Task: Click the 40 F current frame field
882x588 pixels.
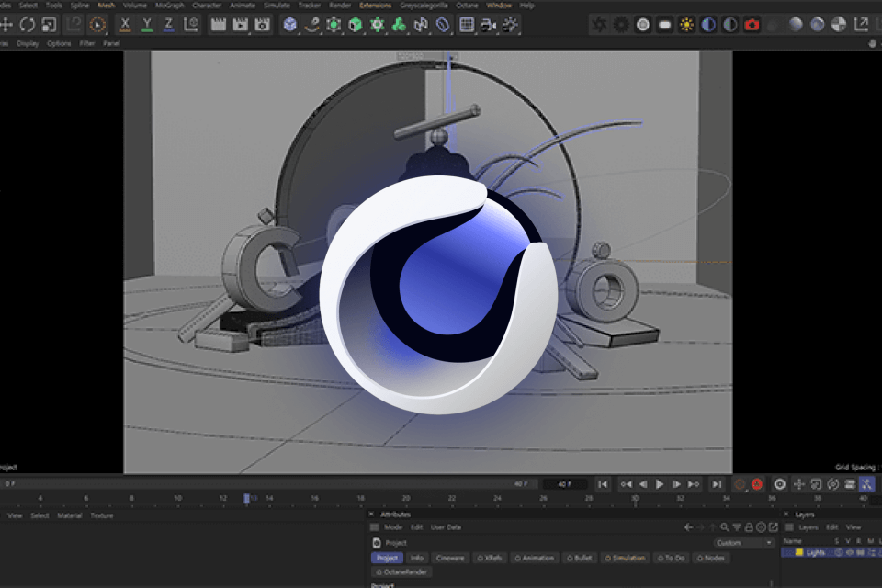Action: (x=565, y=484)
